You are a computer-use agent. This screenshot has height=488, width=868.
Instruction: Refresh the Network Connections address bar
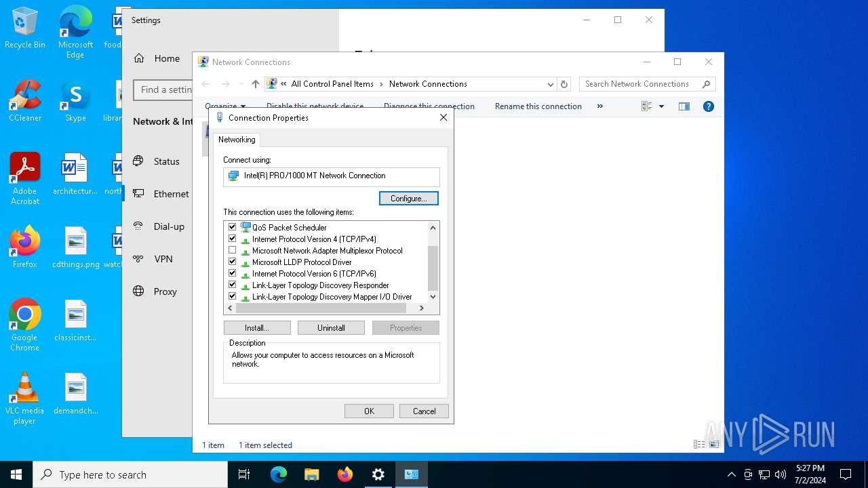(x=564, y=84)
